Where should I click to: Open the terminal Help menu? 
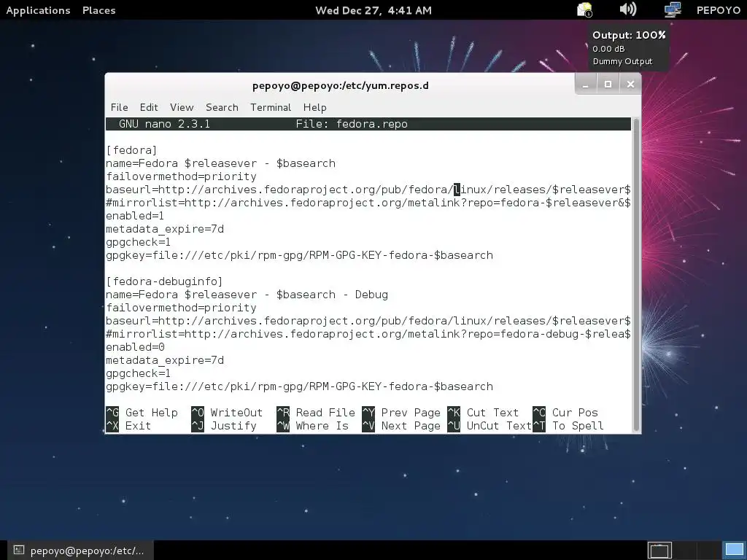point(315,107)
